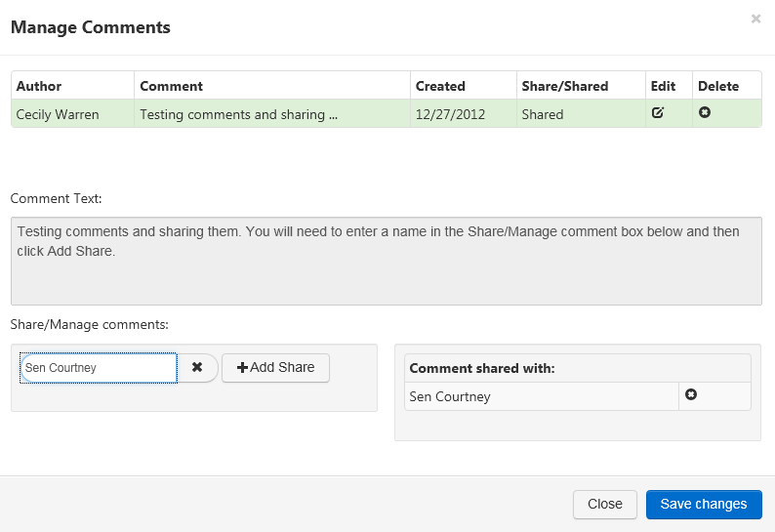Screen dimensions: 775x532
Task: Click the 'Share/Manage comments:' label
Action: point(90,324)
